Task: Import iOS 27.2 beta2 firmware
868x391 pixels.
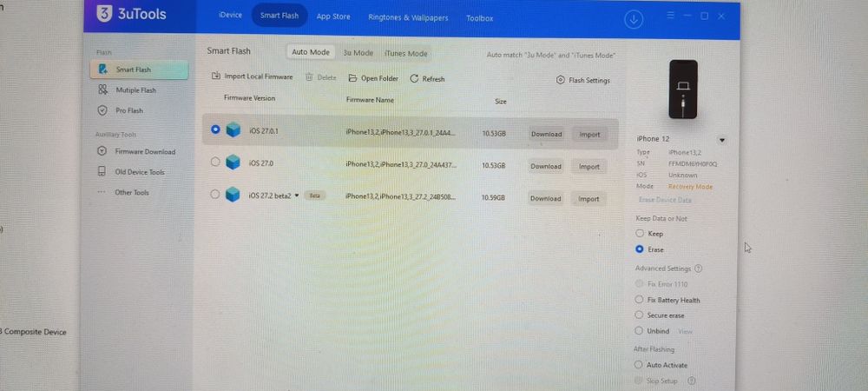Action: point(589,199)
